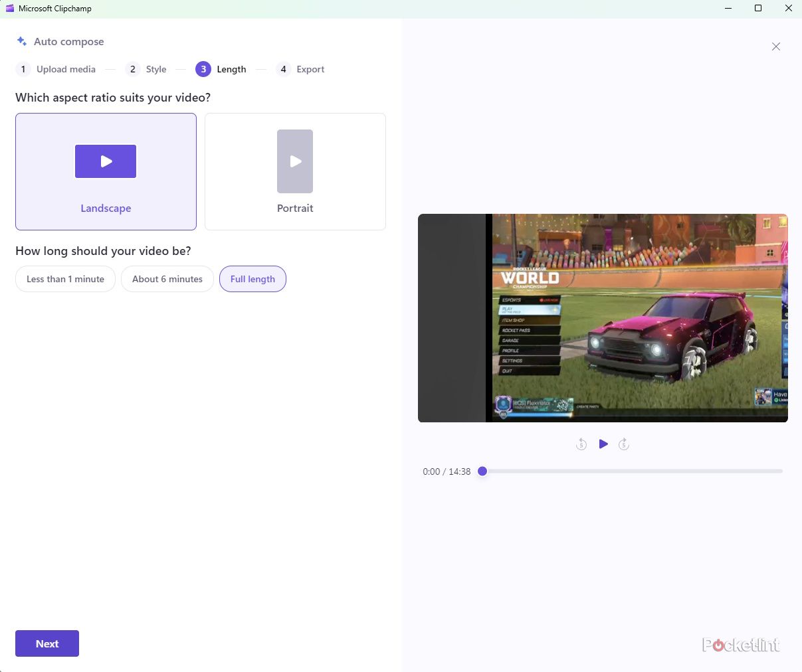Screen dimensions: 802x672
Task: Click the Auto compose heading text
Action: [x=69, y=41]
